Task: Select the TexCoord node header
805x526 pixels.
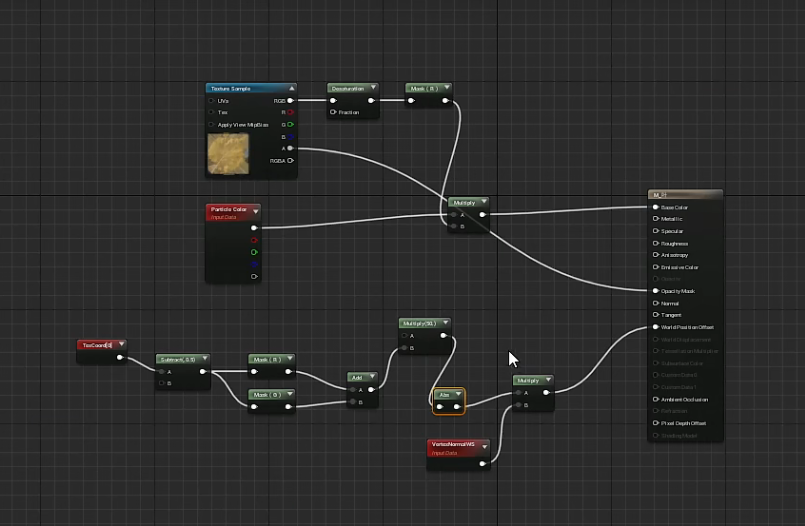Action: [x=97, y=345]
